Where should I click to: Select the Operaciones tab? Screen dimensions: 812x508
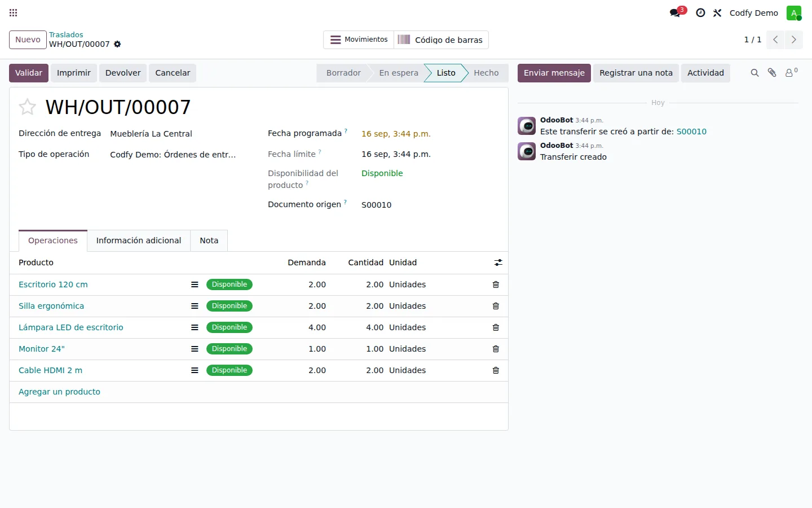pos(53,240)
